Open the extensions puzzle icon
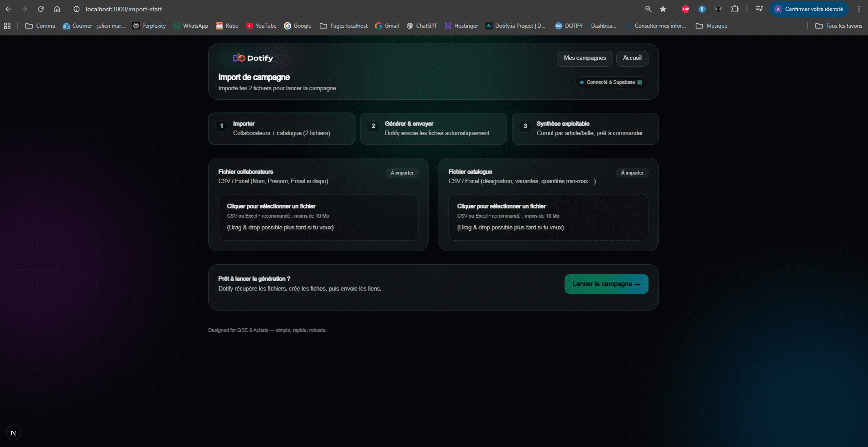The width and height of the screenshot is (868, 447). (735, 9)
